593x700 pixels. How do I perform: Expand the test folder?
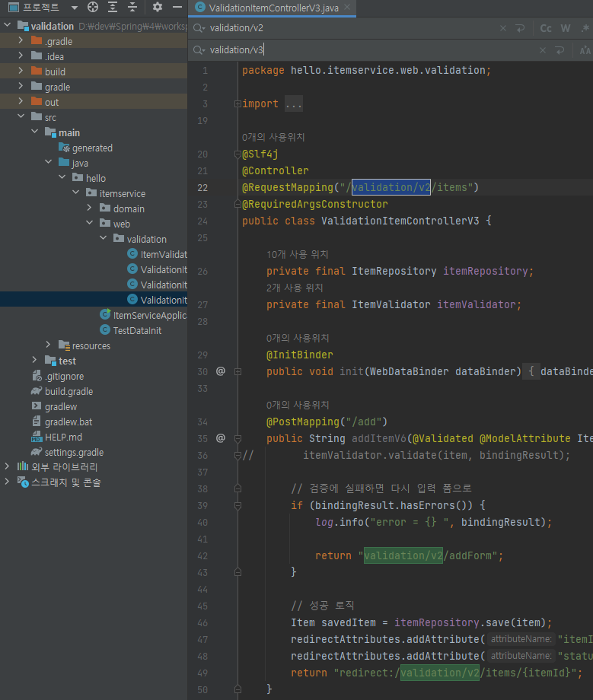(x=34, y=360)
